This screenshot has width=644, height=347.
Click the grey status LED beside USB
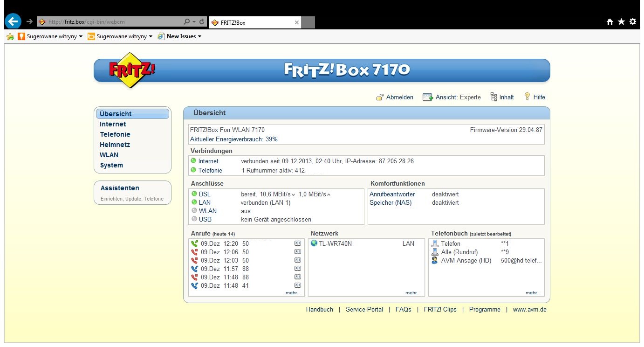click(194, 219)
